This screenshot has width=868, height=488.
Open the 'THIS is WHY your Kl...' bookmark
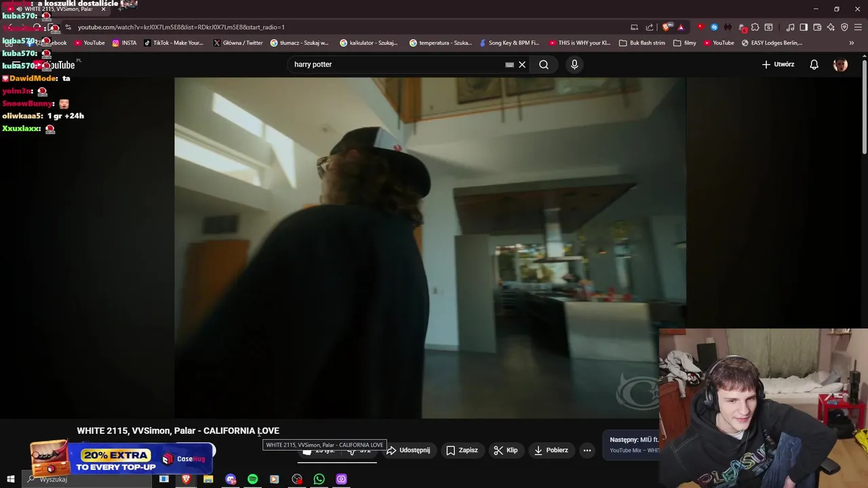pos(580,43)
